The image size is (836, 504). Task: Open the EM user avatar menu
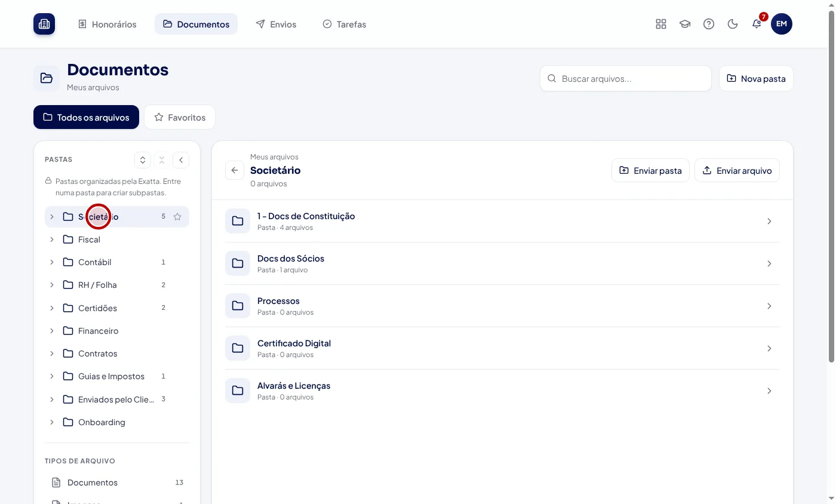pyautogui.click(x=782, y=24)
